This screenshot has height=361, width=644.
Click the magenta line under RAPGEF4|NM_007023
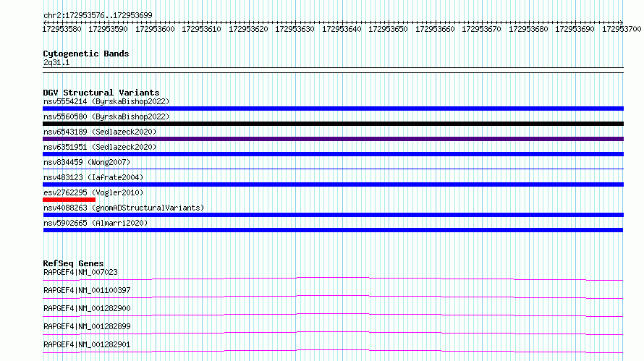[333, 279]
